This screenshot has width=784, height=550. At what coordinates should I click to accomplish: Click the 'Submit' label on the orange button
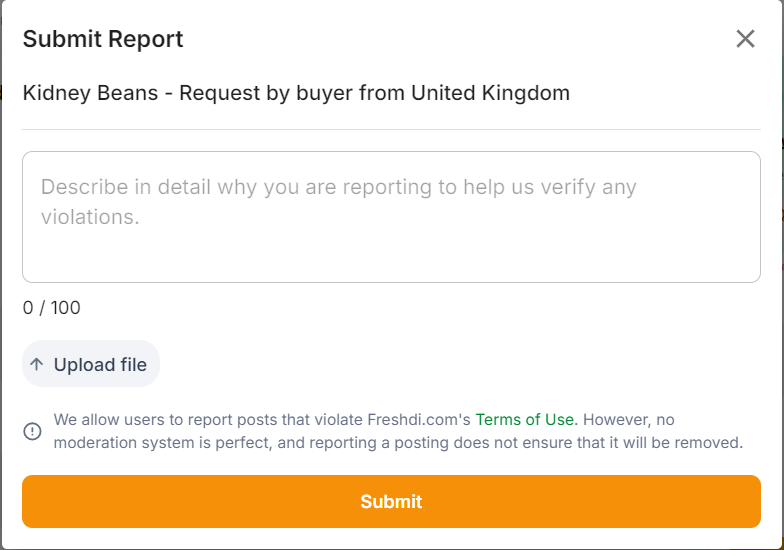point(391,502)
